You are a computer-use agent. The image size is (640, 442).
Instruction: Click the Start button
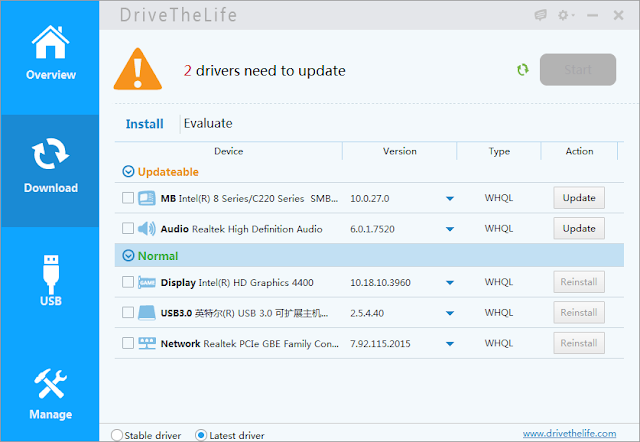pos(578,70)
